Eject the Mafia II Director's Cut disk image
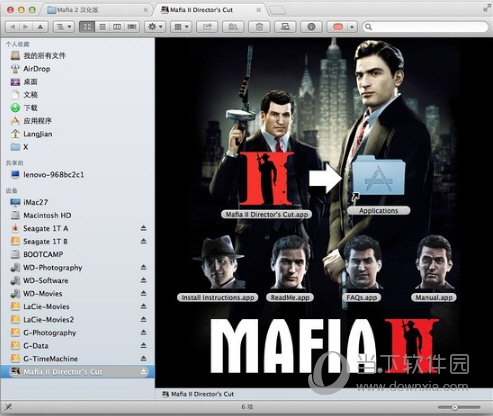Image resolution: width=493 pixels, height=416 pixels. (143, 372)
